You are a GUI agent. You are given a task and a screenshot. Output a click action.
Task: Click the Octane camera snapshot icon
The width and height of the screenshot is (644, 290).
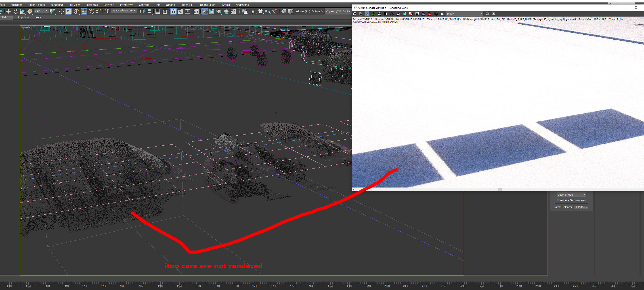436,14
